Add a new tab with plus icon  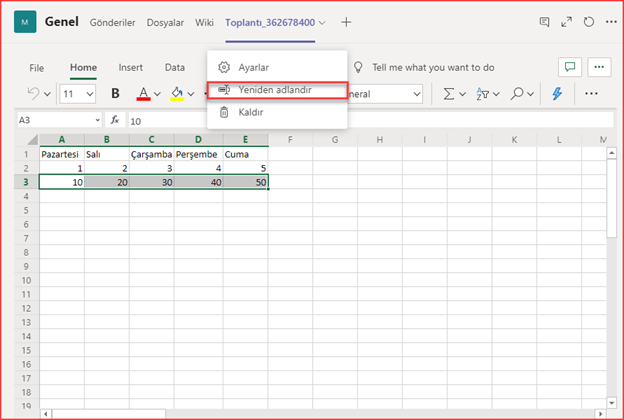point(346,22)
